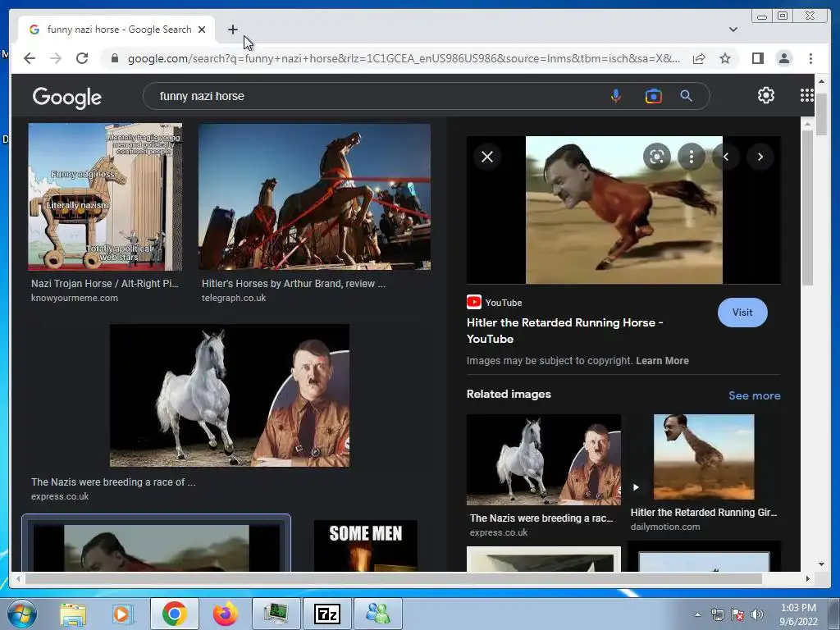The image size is (840, 630).
Task: Click the search query input field
Action: click(375, 96)
